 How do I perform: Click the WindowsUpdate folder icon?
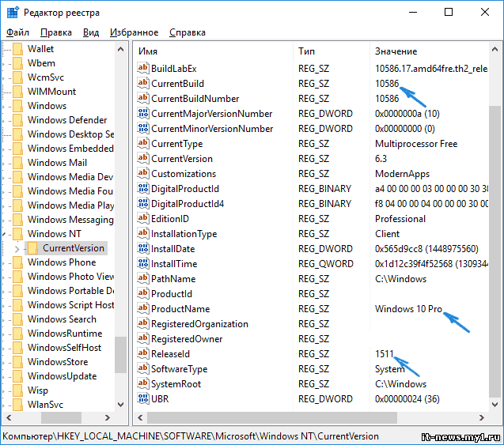17,376
